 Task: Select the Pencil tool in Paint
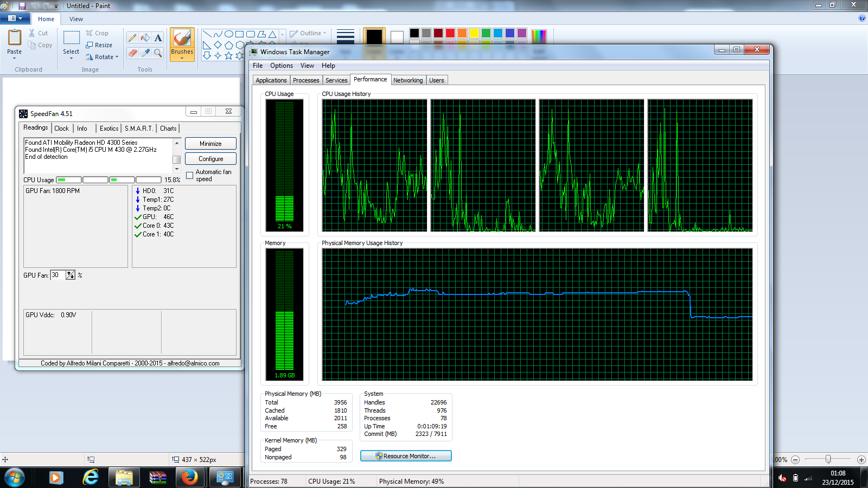[x=132, y=37]
